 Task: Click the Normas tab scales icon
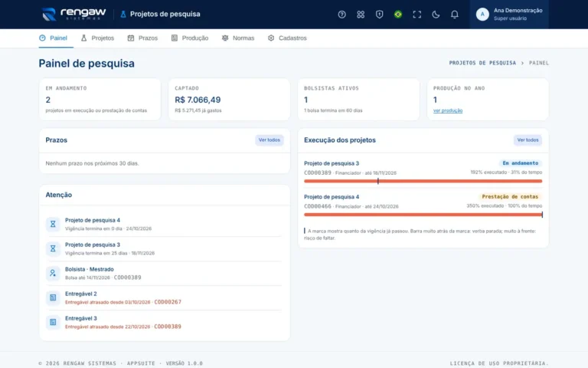click(x=225, y=38)
